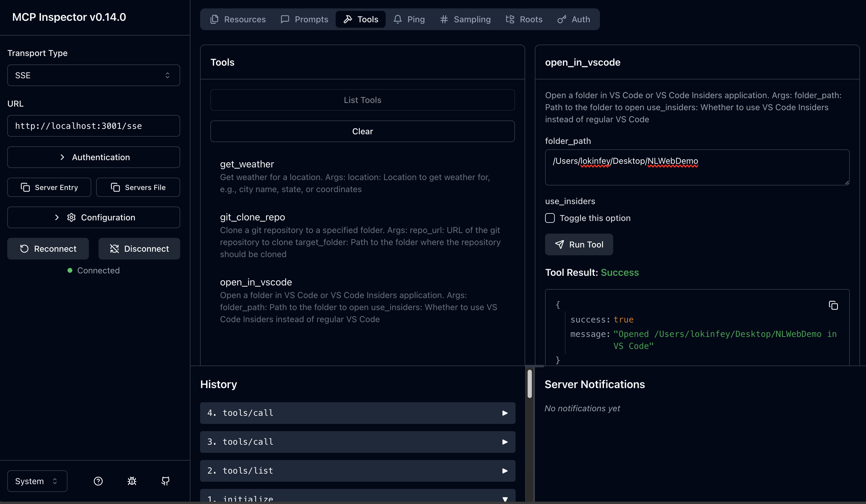
Task: Switch to the Prompts tab
Action: [304, 19]
